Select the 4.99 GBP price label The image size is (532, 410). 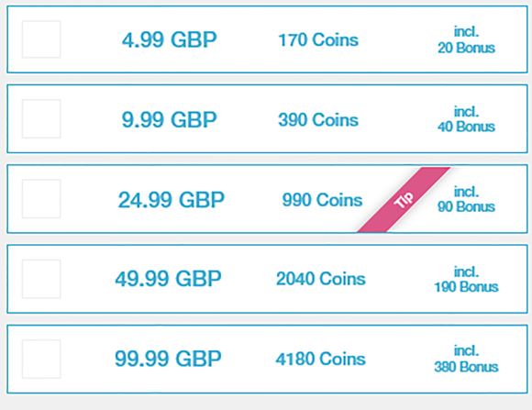pyautogui.click(x=170, y=40)
